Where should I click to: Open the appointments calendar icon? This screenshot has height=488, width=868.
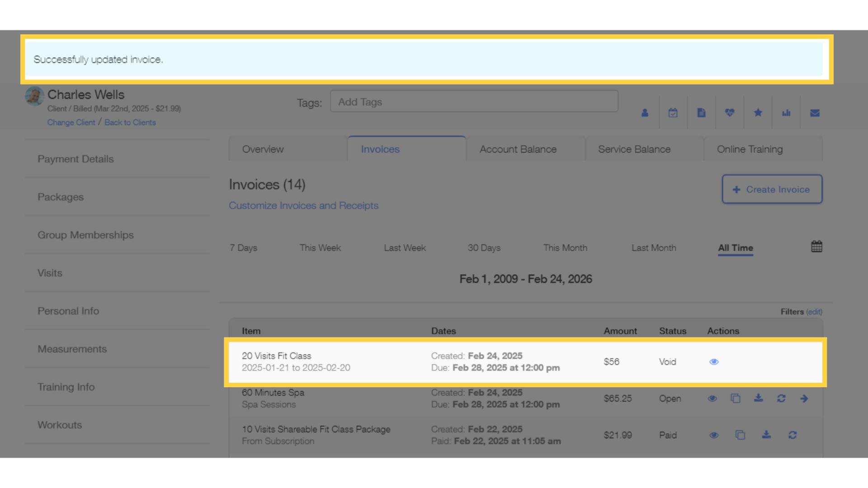tap(673, 113)
